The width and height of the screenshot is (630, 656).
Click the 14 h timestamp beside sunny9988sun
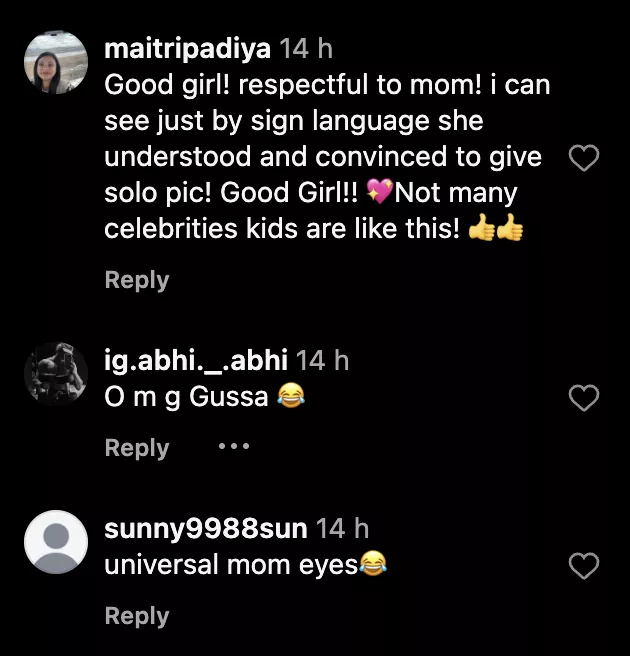(342, 528)
